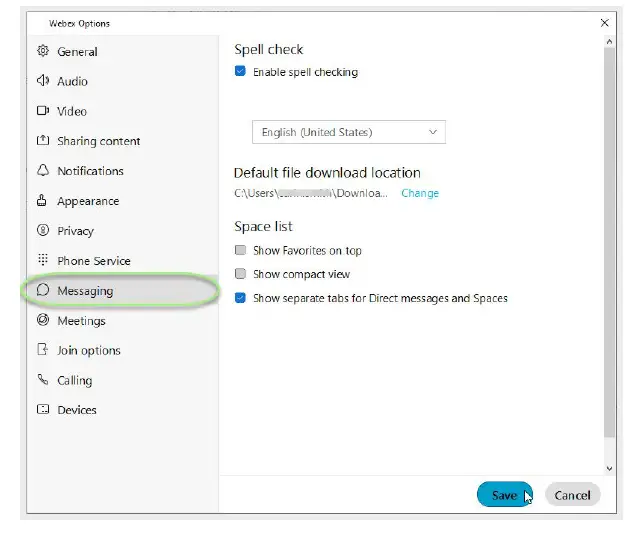Image resolution: width=644 pixels, height=544 pixels.
Task: Save the Webex options
Action: pyautogui.click(x=504, y=494)
